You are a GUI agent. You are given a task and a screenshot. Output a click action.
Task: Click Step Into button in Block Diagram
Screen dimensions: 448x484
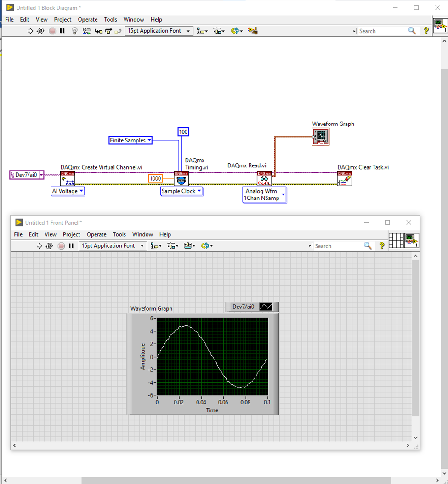tap(98, 31)
